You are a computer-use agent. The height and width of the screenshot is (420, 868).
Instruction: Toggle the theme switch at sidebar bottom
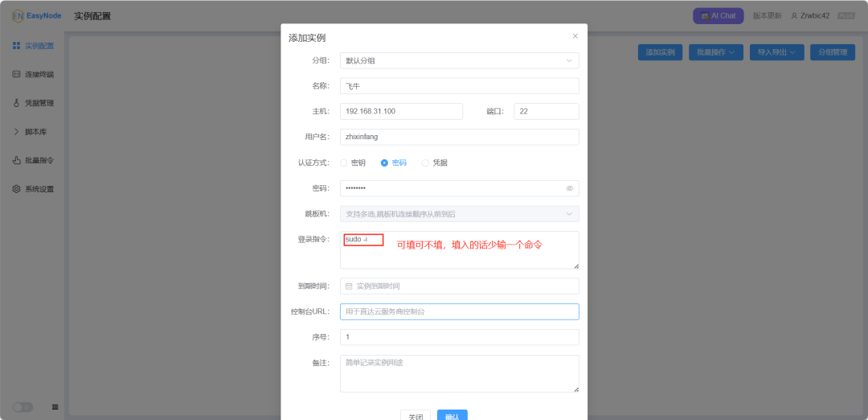[x=23, y=407]
